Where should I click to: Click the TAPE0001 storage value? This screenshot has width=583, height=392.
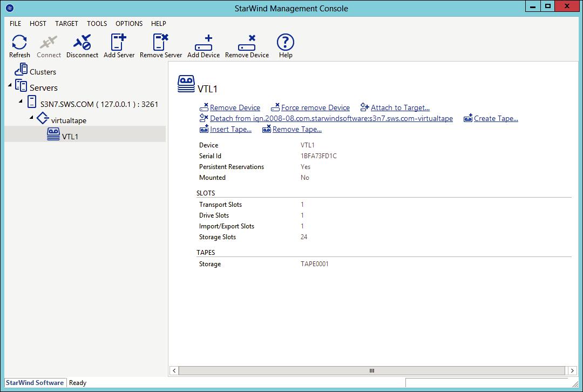pos(315,263)
